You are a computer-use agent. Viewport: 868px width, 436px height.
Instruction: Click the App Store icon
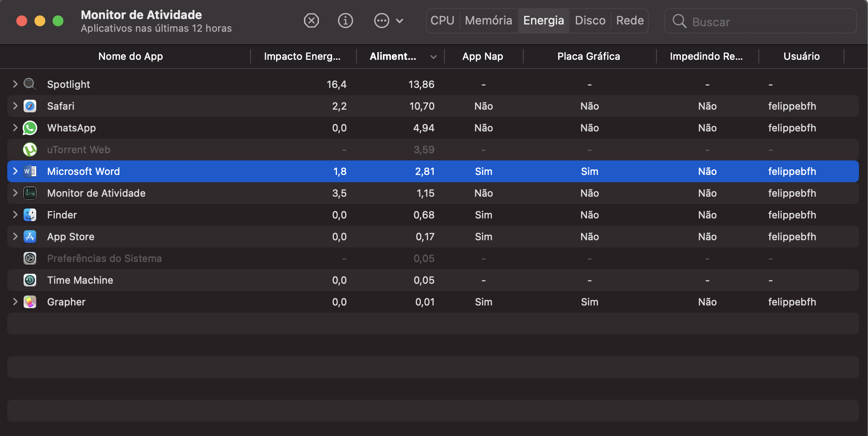pyautogui.click(x=30, y=237)
